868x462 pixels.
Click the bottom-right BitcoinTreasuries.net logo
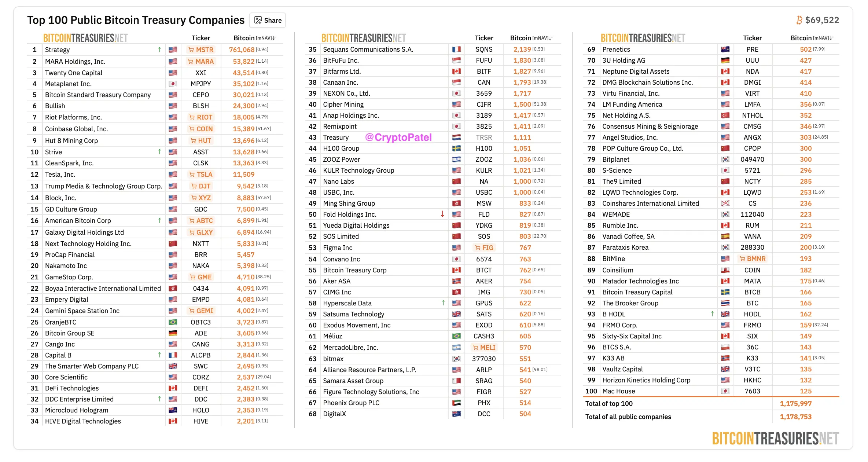(775, 439)
